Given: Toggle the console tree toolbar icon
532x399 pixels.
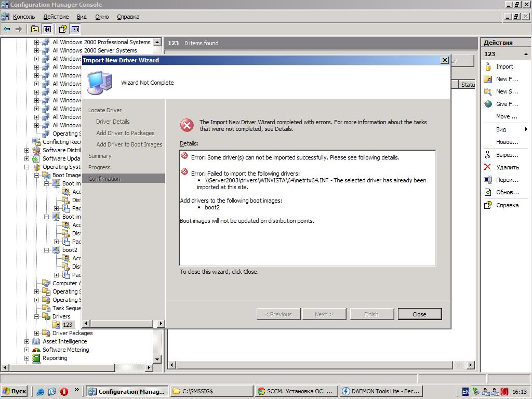Looking at the screenshot, I should (x=47, y=29).
